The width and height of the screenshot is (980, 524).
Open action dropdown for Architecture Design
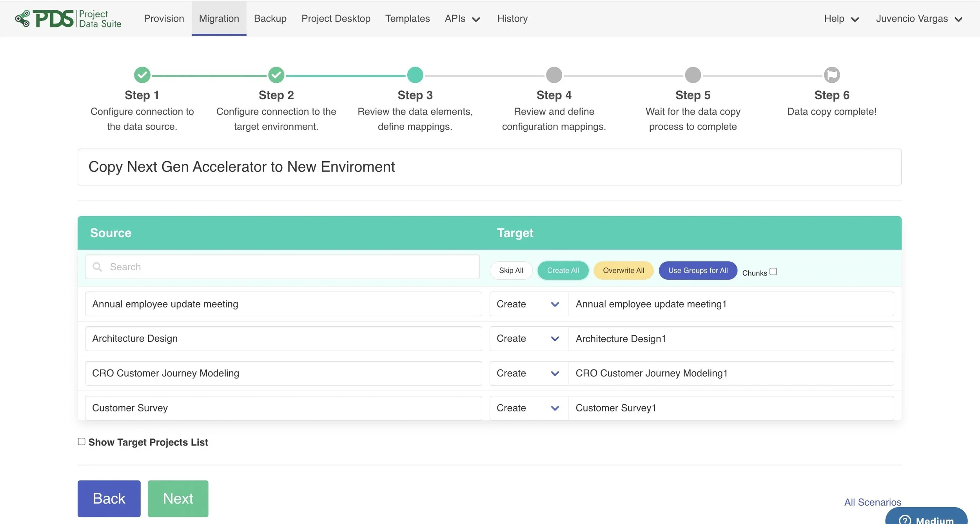[x=528, y=338]
